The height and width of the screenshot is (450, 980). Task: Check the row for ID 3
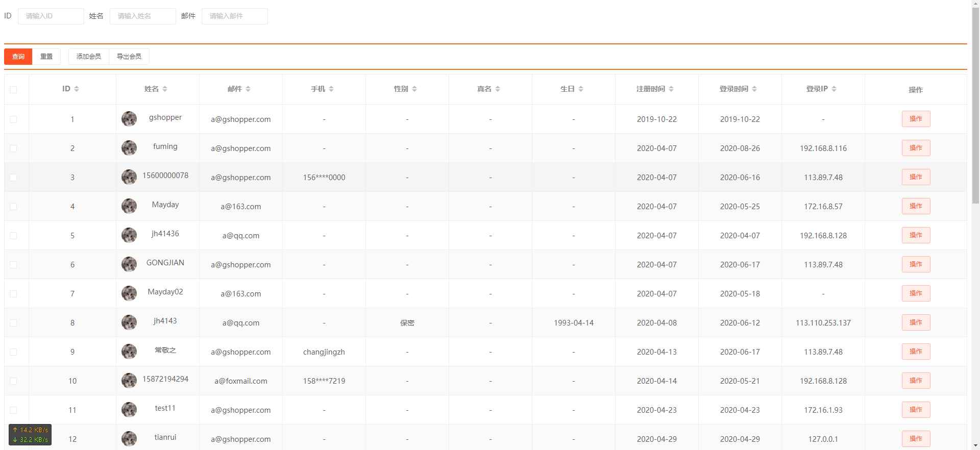13,178
